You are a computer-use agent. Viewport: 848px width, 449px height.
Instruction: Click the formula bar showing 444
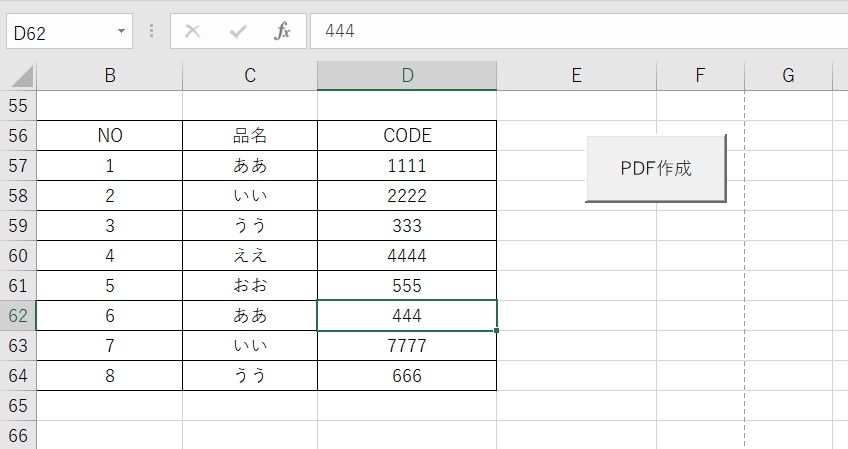click(579, 31)
